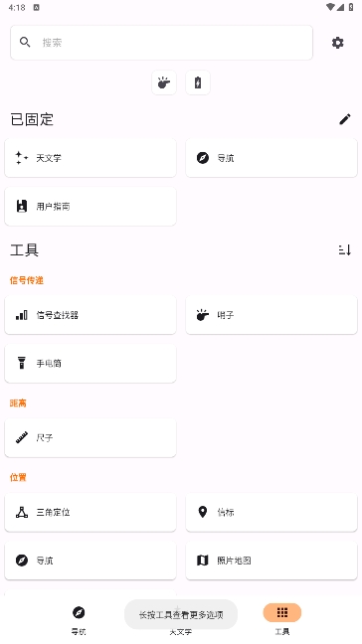
Task: Open the settings gear icon
Action: pos(337,43)
